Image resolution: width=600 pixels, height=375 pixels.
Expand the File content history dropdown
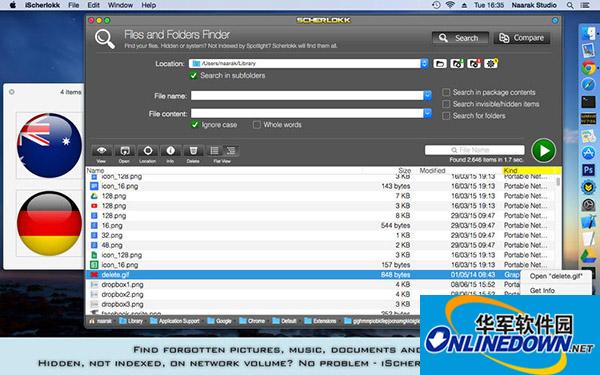[x=427, y=113]
